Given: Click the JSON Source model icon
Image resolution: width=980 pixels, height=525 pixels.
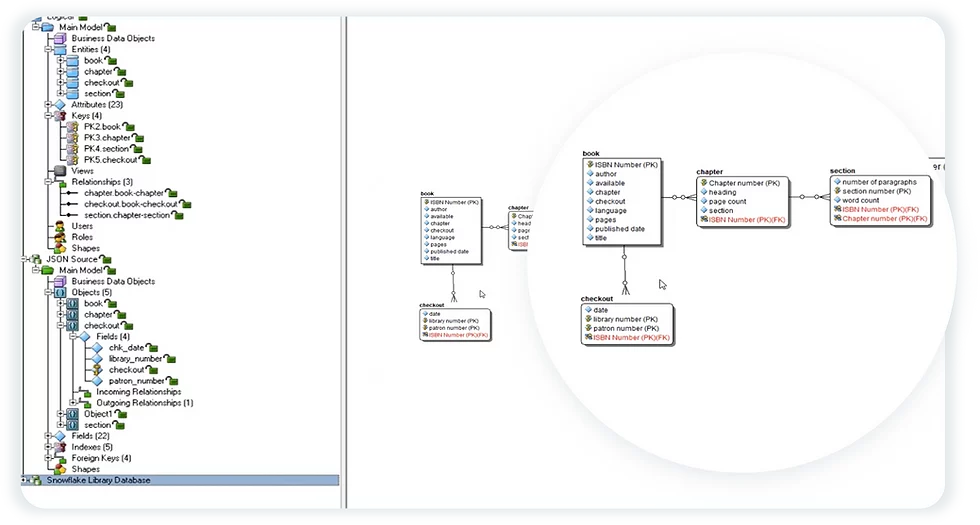Looking at the screenshot, I should click(x=36, y=259).
